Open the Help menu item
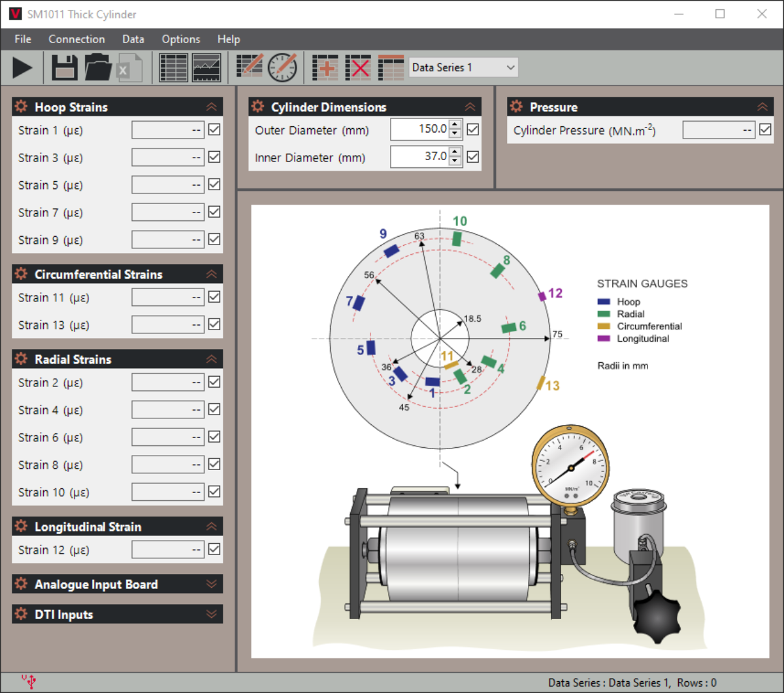This screenshot has height=693, width=784. pos(229,39)
